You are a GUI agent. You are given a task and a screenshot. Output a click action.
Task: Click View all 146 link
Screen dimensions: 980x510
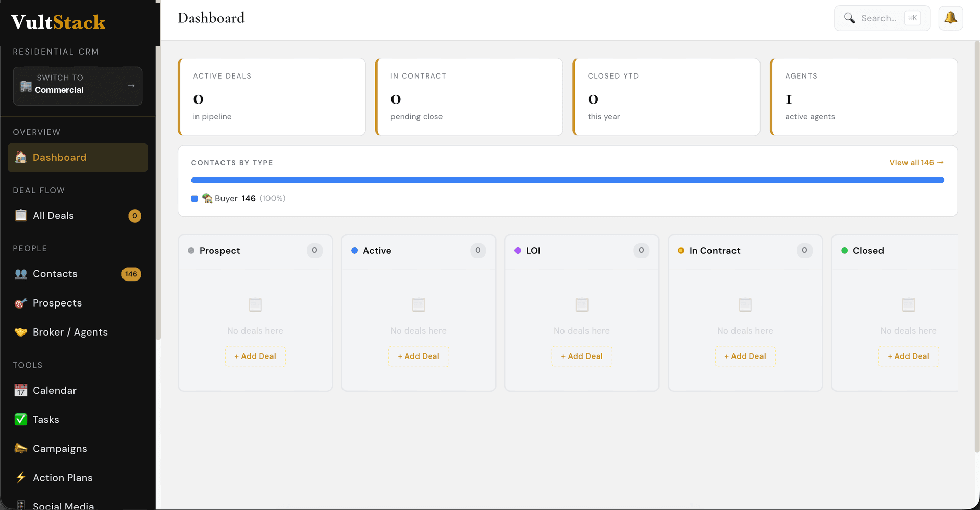(916, 162)
